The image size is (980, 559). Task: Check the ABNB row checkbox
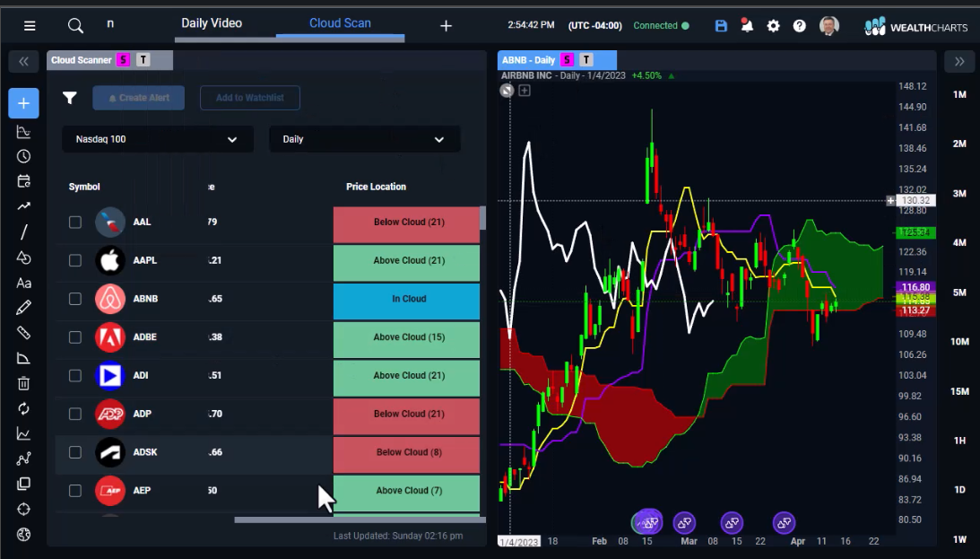(75, 299)
